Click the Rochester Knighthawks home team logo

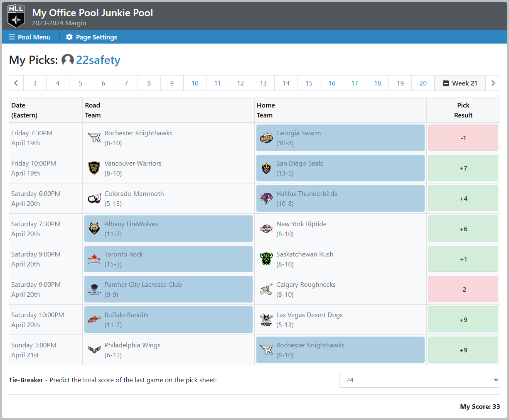266,350
